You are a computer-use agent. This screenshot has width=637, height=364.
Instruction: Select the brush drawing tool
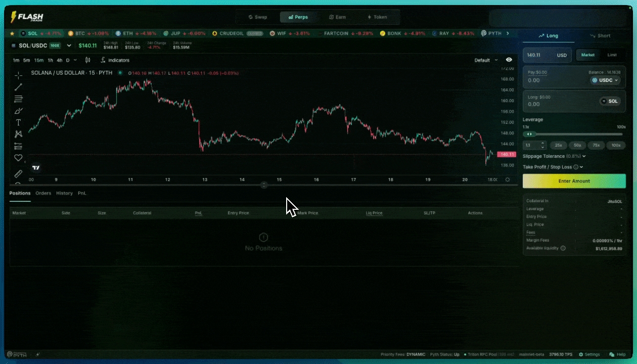(18, 111)
